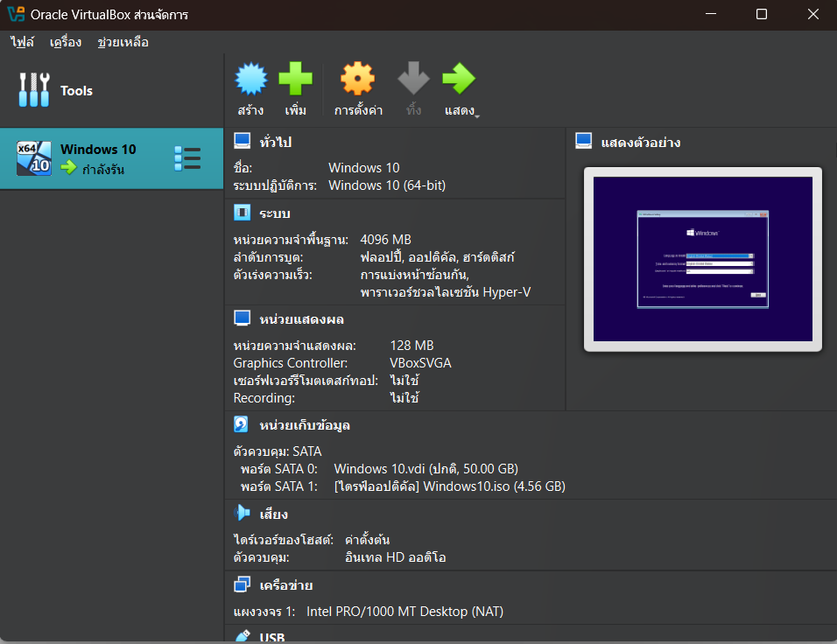The height and width of the screenshot is (644, 837).
Task: Click the หน่วยเก็บข้อมูล section disk icon
Action: pos(242,424)
